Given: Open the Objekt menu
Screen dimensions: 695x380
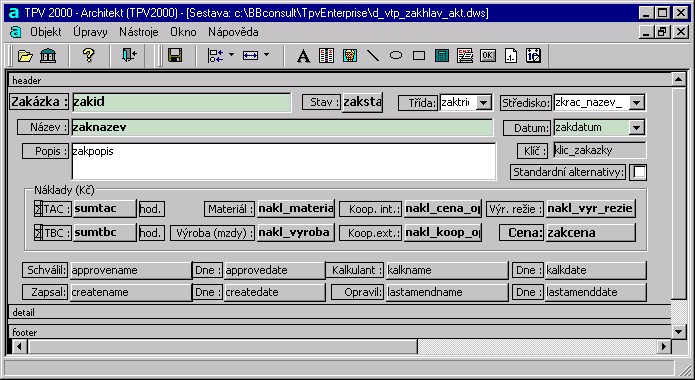Looking at the screenshot, I should click(46, 32).
